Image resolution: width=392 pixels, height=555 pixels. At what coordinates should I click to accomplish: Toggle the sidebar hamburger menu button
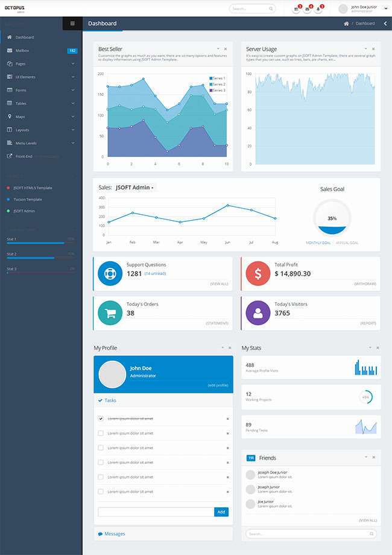click(72, 24)
